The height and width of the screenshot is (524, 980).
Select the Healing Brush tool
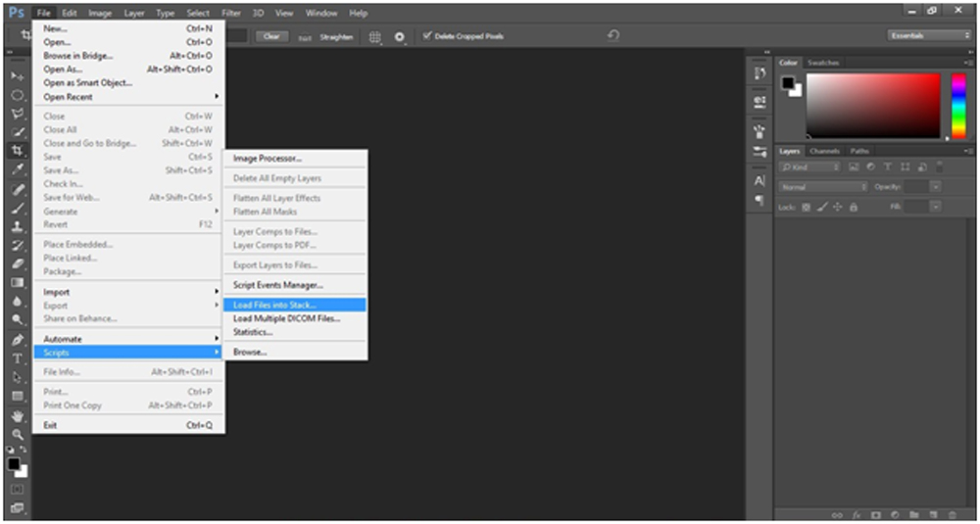(18, 189)
